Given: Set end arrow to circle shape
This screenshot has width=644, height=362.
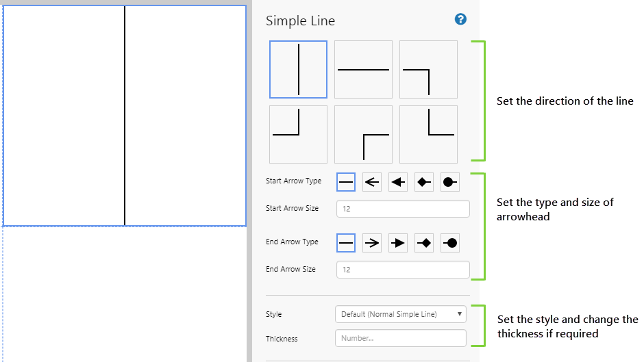Looking at the screenshot, I should pyautogui.click(x=450, y=242).
